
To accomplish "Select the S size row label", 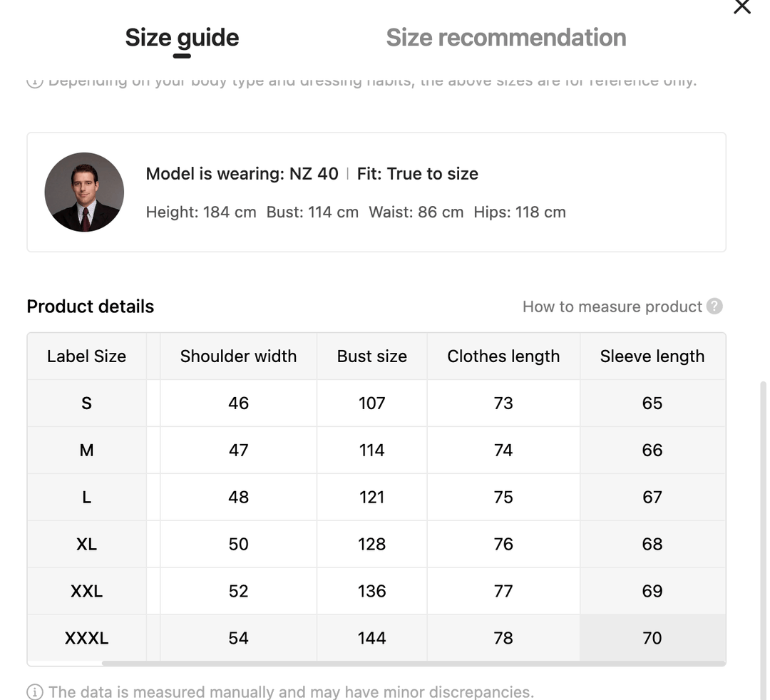I will tap(86, 403).
